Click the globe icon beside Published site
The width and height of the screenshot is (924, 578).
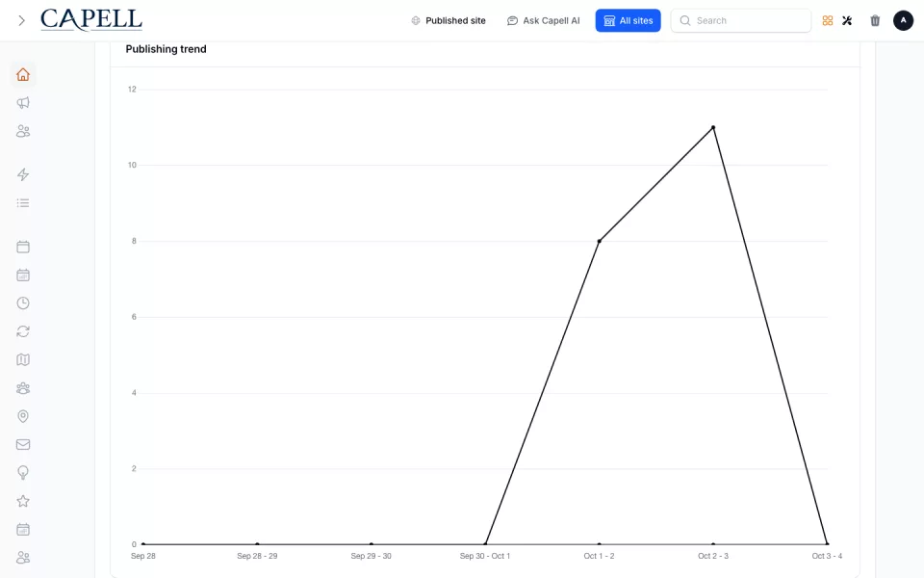click(x=416, y=20)
